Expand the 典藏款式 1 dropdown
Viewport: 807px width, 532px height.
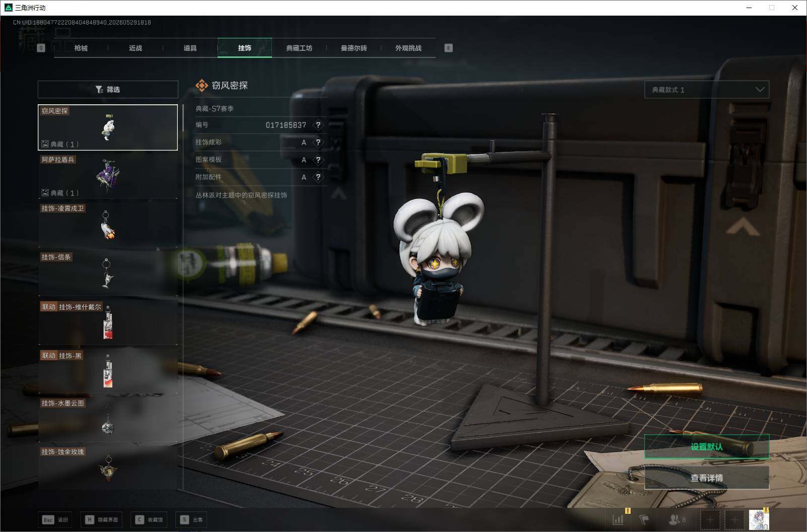pyautogui.click(x=707, y=90)
